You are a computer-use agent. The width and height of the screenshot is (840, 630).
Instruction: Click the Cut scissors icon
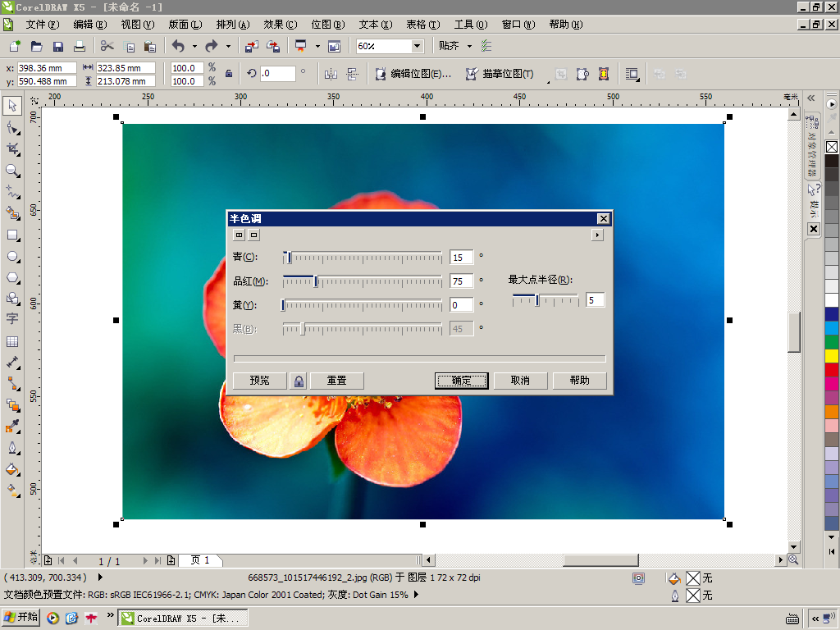[x=107, y=46]
